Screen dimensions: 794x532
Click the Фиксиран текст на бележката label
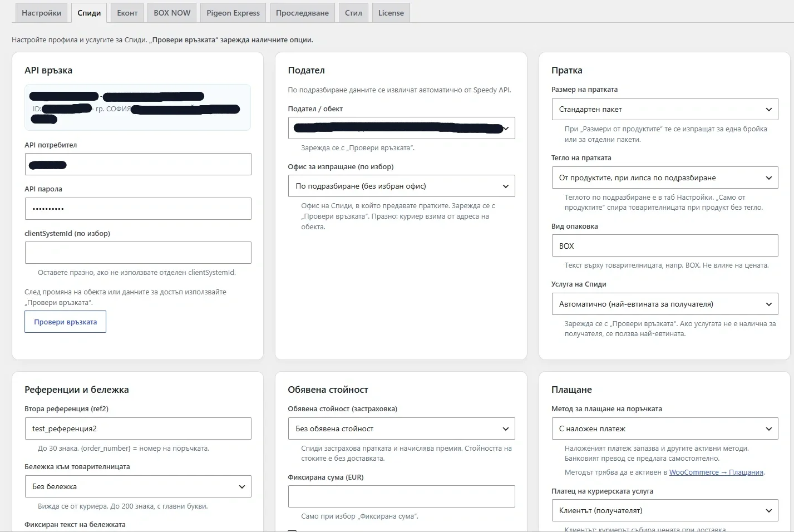click(x=75, y=524)
